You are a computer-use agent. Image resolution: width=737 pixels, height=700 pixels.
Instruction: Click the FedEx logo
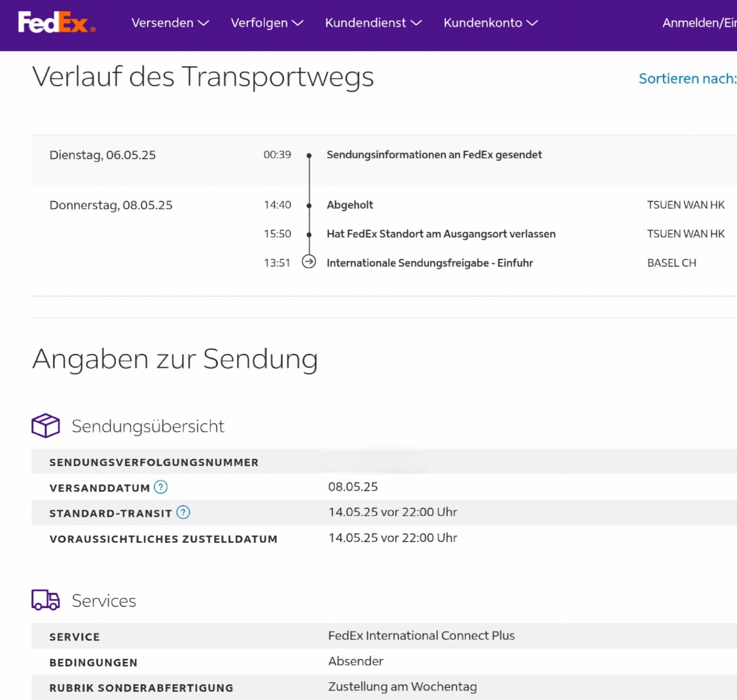[56, 22]
